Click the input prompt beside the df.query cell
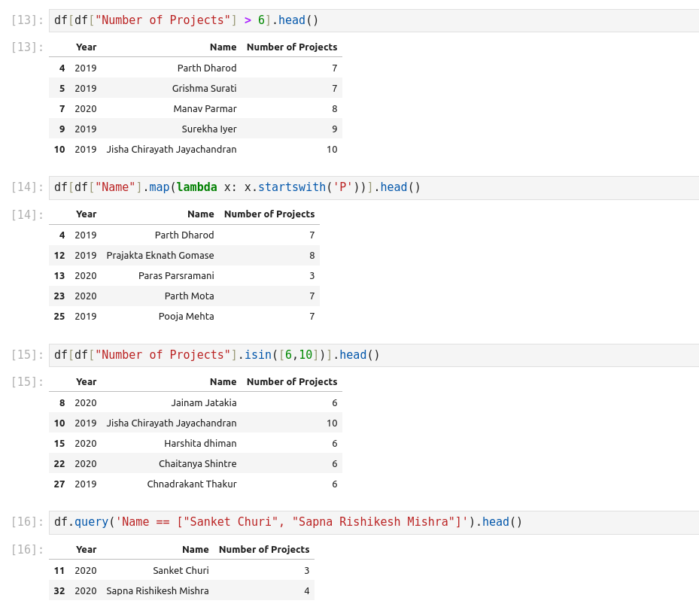The width and height of the screenshot is (699, 616). (x=27, y=522)
